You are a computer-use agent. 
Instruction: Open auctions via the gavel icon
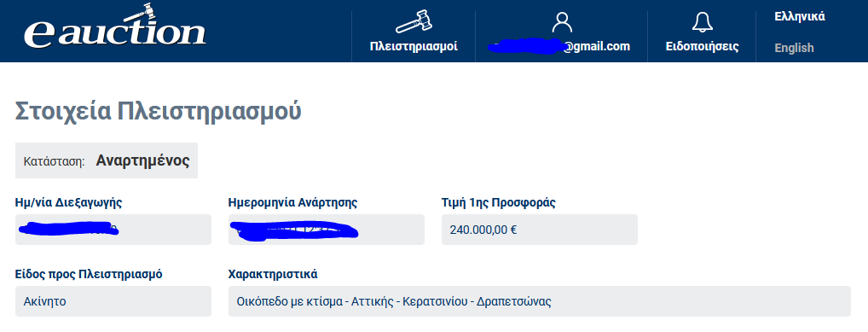point(414,21)
